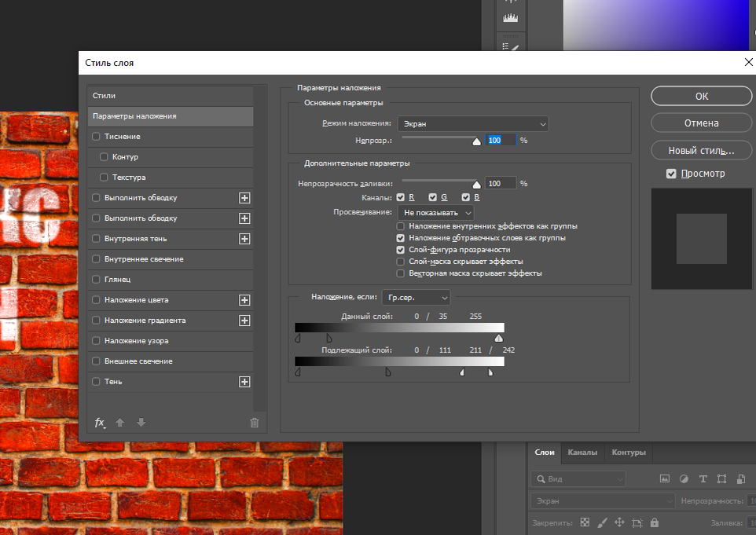The image size is (756, 535).
Task: Open the brush settings panel icon
Action: tap(511, 47)
